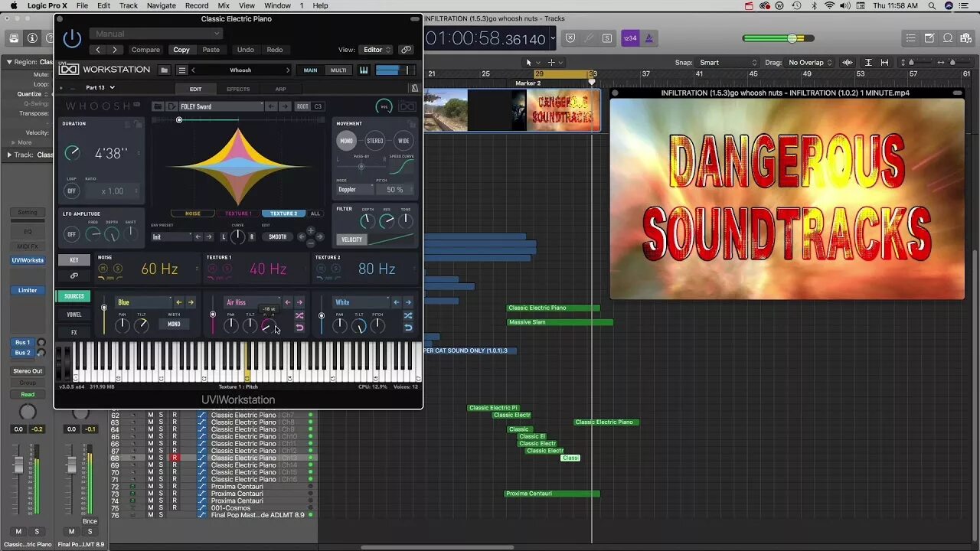This screenshot has height=551, width=980.
Task: Open the View Editor dropdown
Action: coord(375,50)
